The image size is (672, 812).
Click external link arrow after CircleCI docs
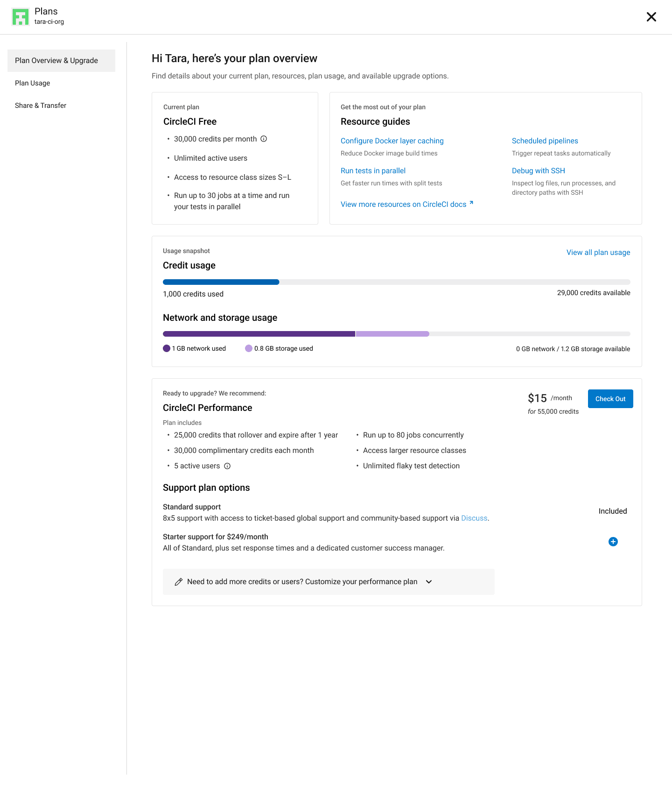click(471, 203)
